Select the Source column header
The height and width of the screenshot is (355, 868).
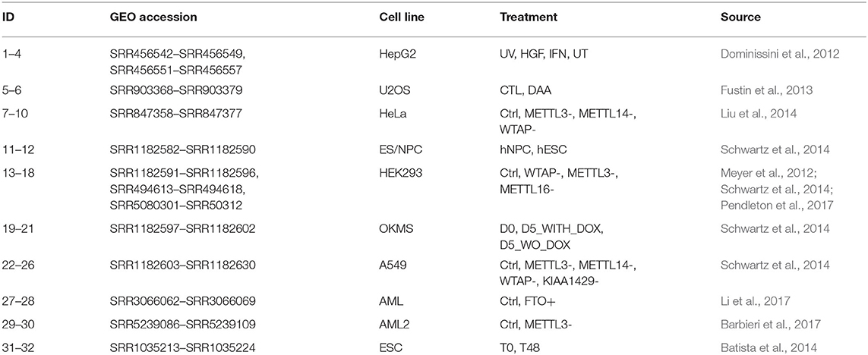[740, 17]
